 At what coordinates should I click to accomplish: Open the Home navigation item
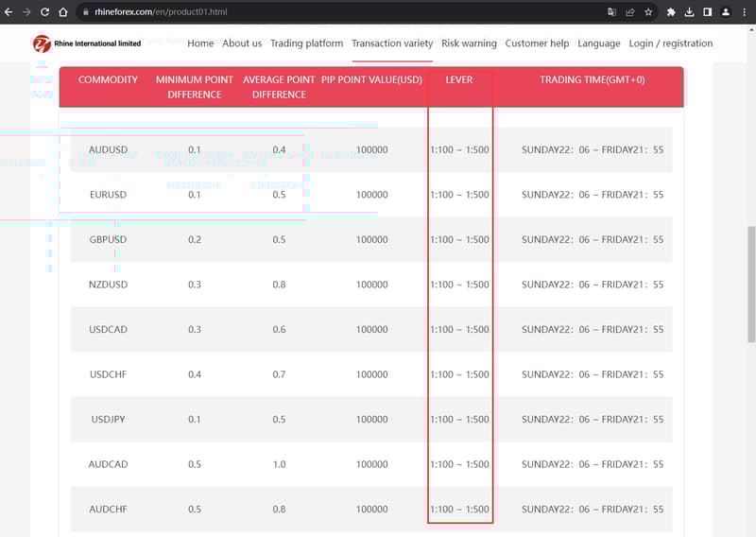(x=200, y=43)
